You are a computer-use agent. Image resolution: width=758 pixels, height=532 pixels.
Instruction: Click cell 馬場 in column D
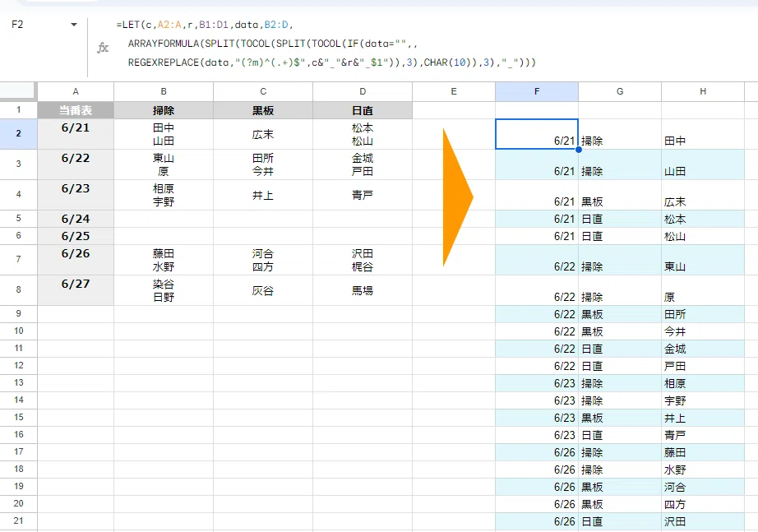[x=363, y=290]
